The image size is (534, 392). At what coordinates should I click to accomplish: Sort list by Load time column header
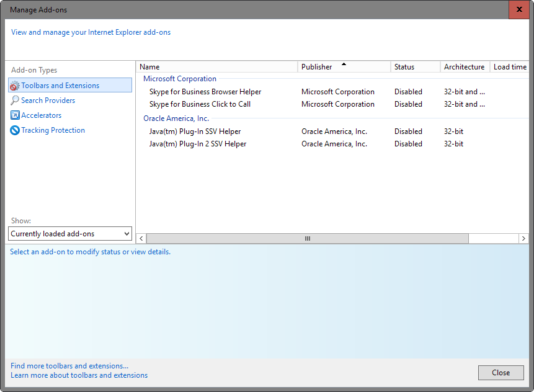(x=509, y=67)
